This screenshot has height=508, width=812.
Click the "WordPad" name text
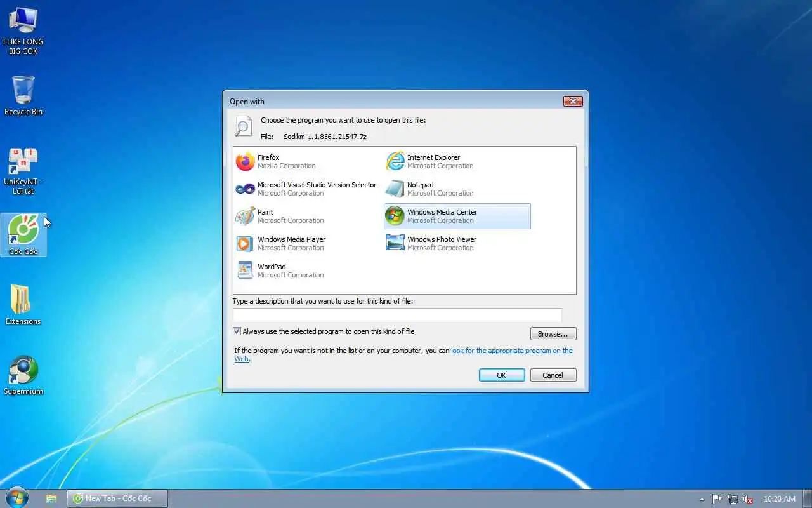[x=272, y=267]
